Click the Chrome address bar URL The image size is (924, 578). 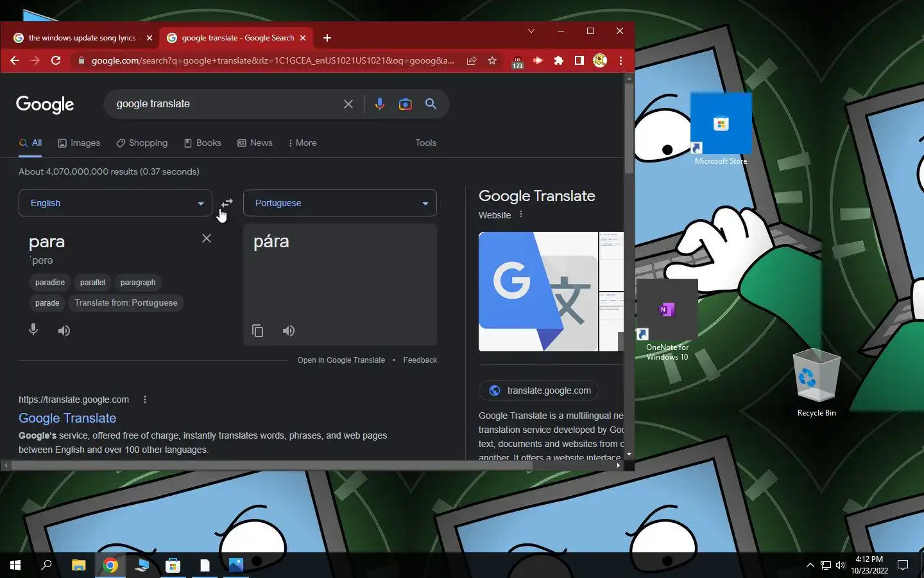(x=273, y=60)
